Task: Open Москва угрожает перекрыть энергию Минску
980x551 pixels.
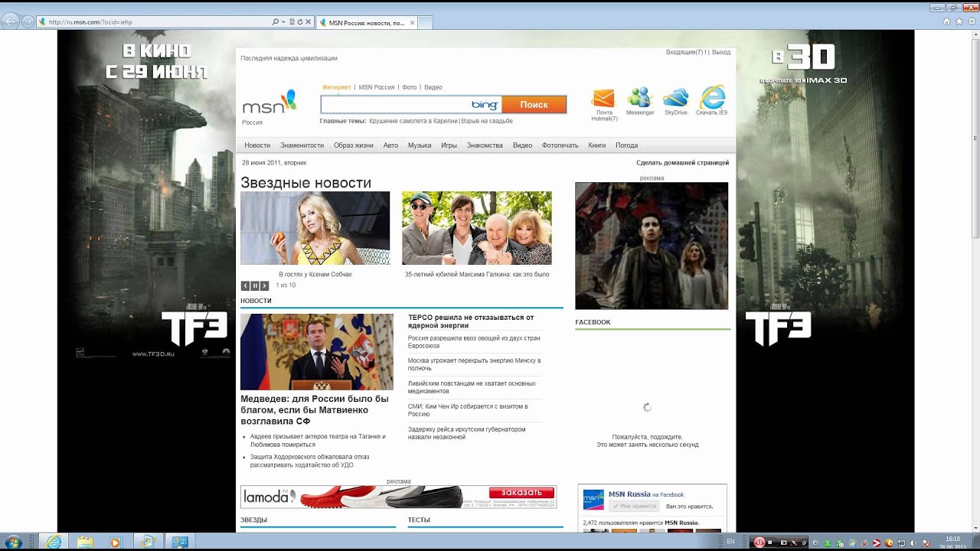Action: pos(474,364)
